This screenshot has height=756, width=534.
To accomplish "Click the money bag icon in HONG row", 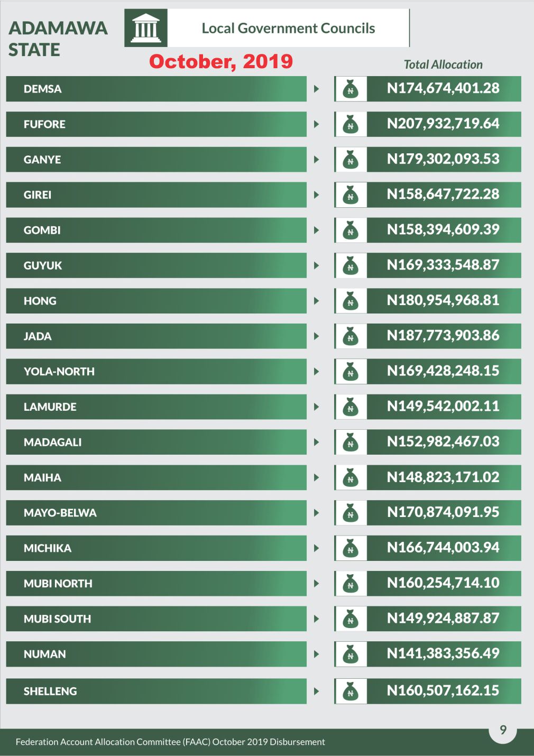I will point(351,301).
